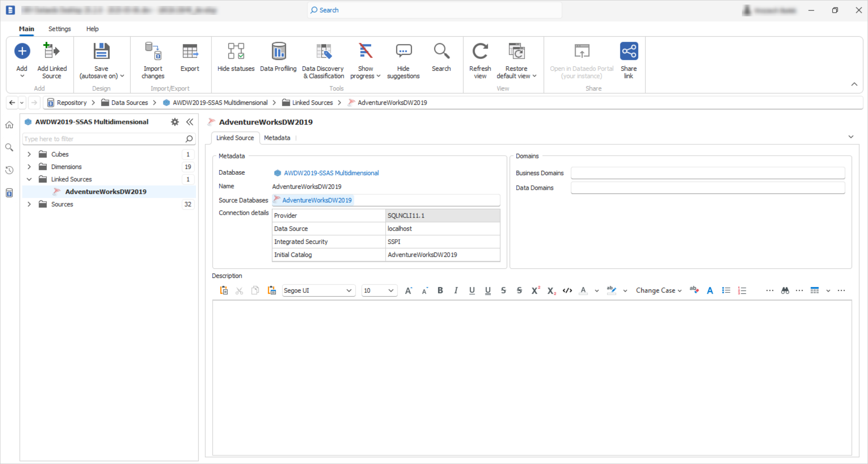Select AdventureWorksDW2019 in the tree
The width and height of the screenshot is (868, 464).
106,192
